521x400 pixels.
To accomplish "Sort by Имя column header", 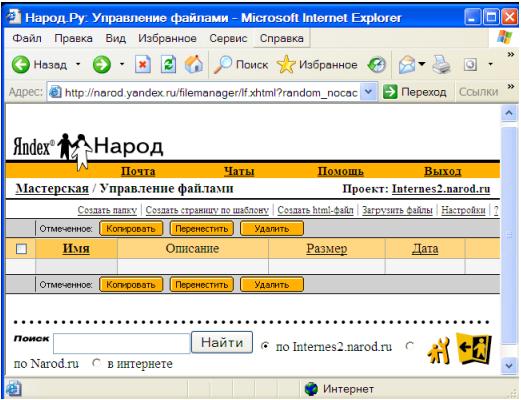I will 76,249.
